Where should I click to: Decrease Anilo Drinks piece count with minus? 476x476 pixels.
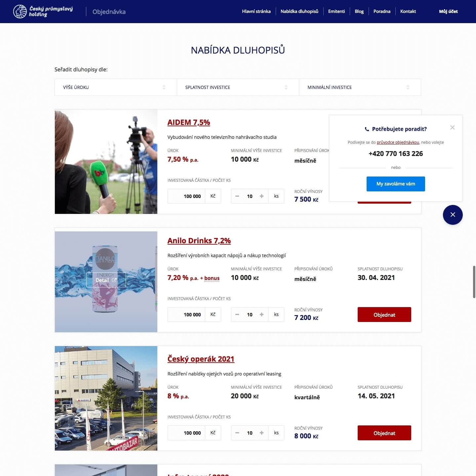point(237,314)
